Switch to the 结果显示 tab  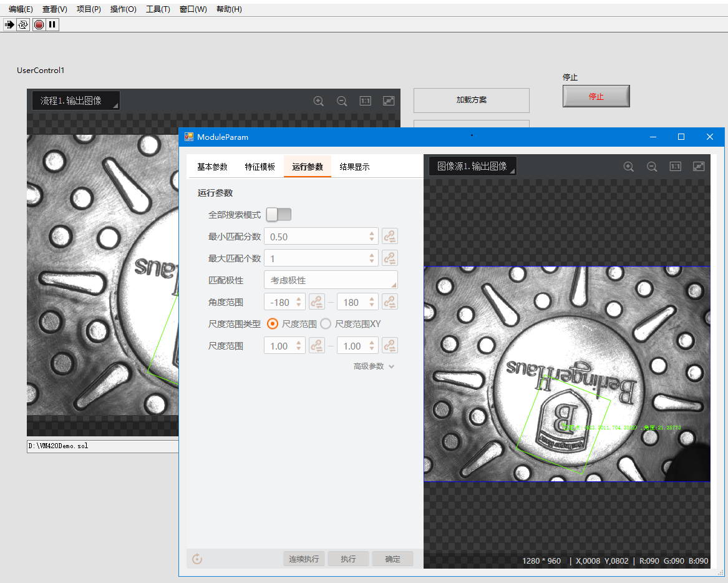[355, 167]
